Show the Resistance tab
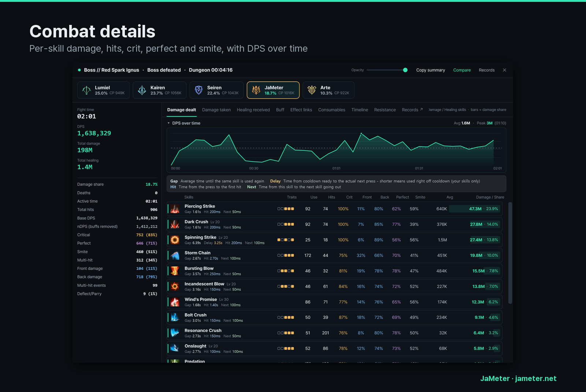 385,110
